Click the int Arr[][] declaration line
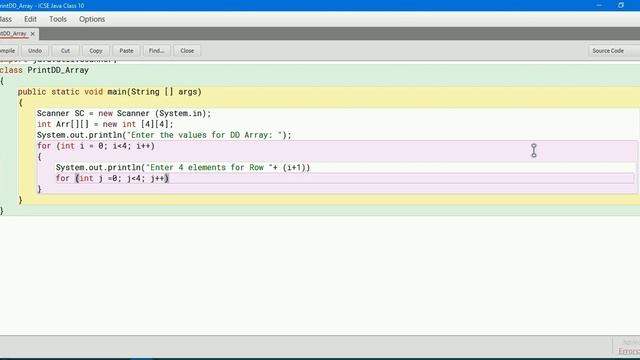This screenshot has height=360, width=640. coord(105,124)
